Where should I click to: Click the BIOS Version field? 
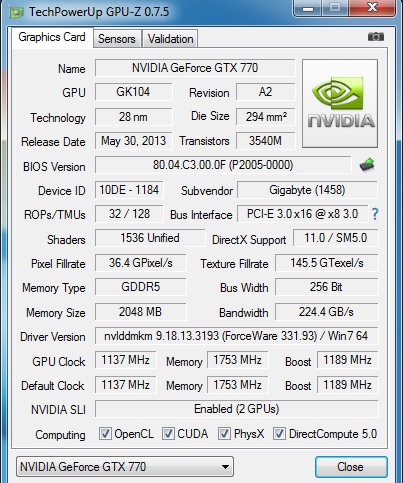click(223, 165)
